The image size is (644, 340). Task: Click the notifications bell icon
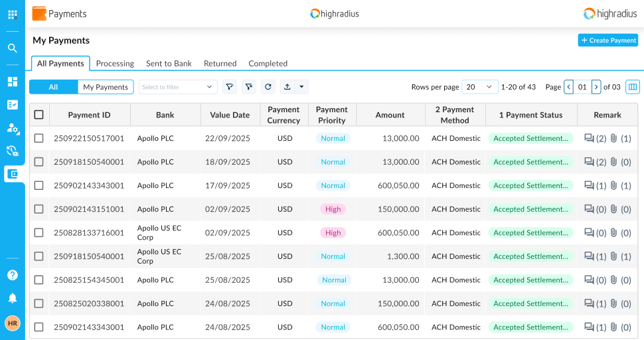click(13, 298)
